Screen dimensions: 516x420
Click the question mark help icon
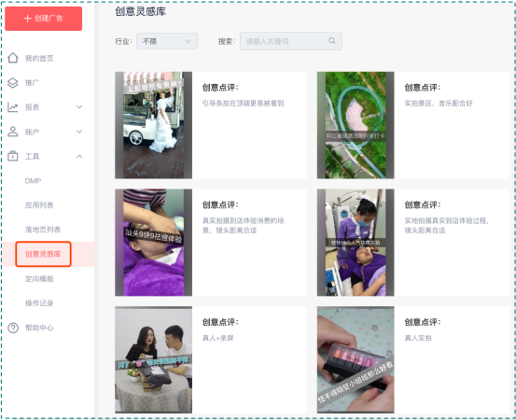click(x=13, y=328)
